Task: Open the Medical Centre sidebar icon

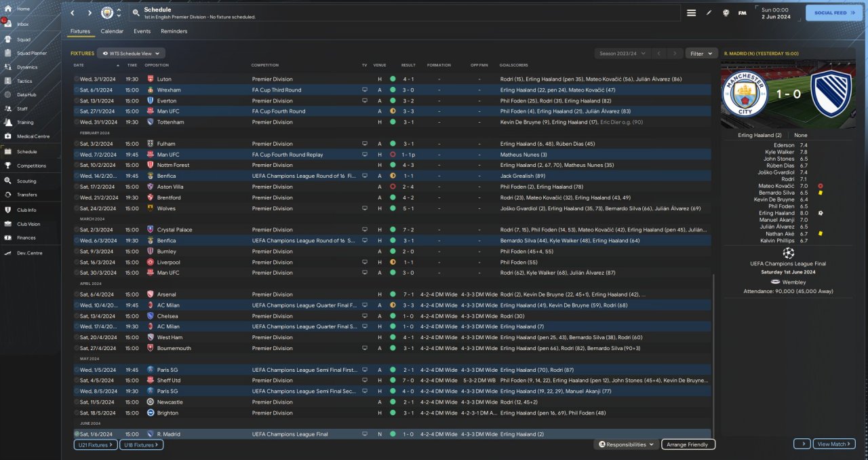Action: pyautogui.click(x=8, y=136)
